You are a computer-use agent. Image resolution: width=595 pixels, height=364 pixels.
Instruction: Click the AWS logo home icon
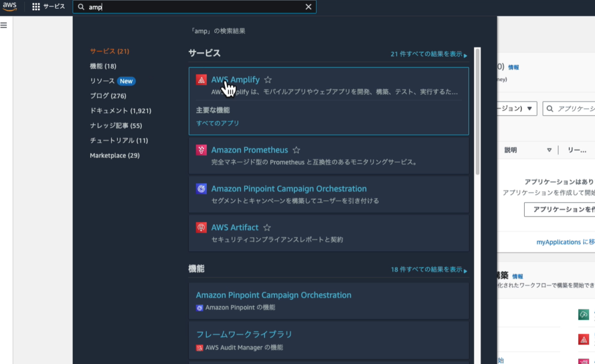[10, 6]
